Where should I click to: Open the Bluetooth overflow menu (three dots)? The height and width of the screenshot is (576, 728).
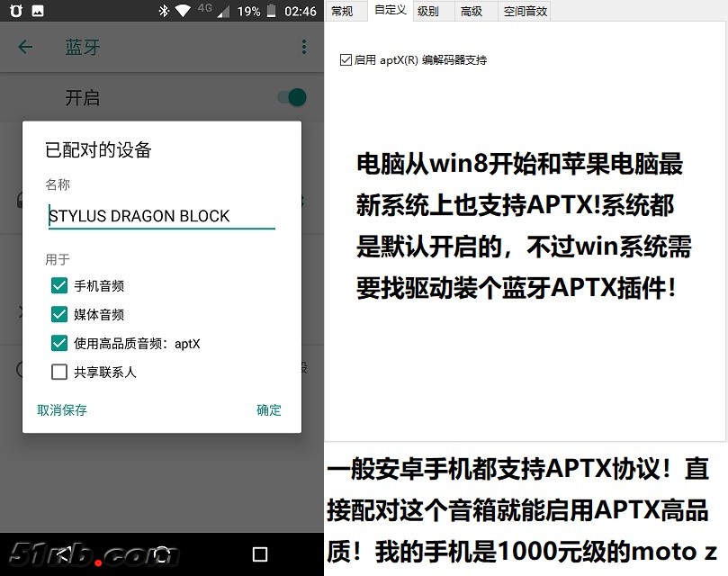304,47
